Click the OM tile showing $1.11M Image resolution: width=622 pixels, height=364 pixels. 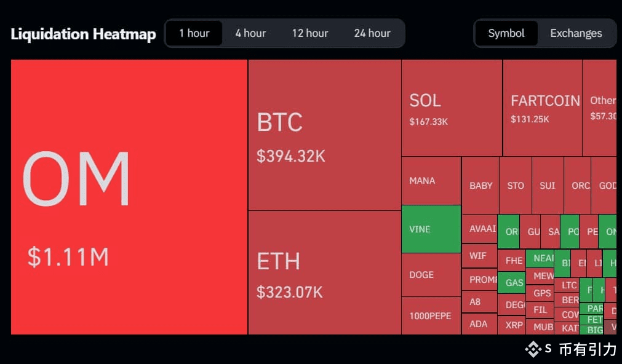[128, 197]
